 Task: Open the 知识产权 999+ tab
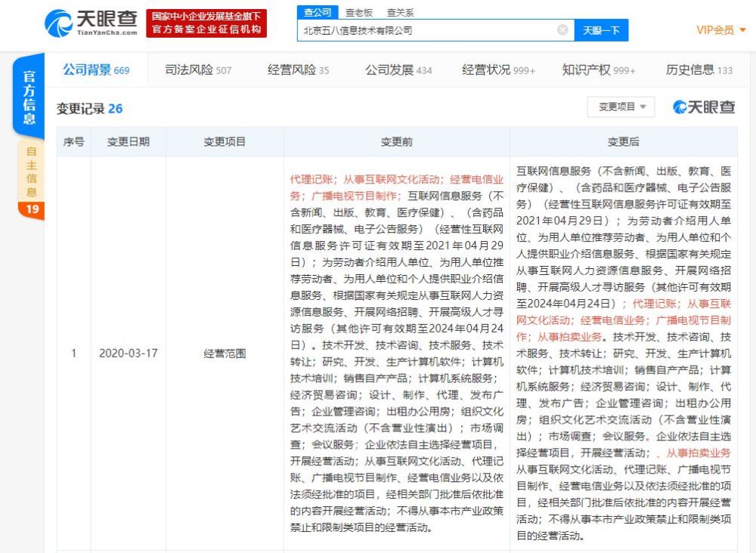click(598, 70)
